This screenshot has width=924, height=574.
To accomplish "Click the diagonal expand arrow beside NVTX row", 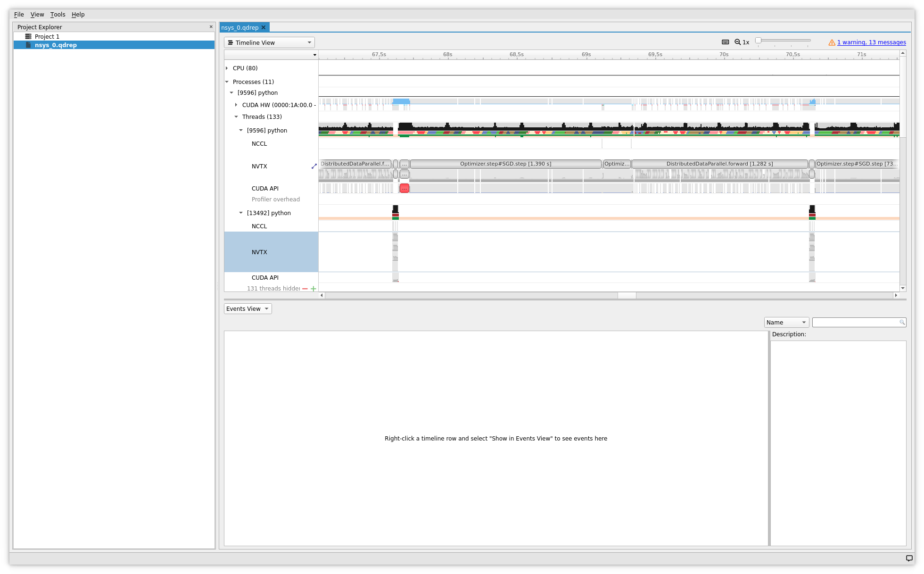I will (314, 166).
